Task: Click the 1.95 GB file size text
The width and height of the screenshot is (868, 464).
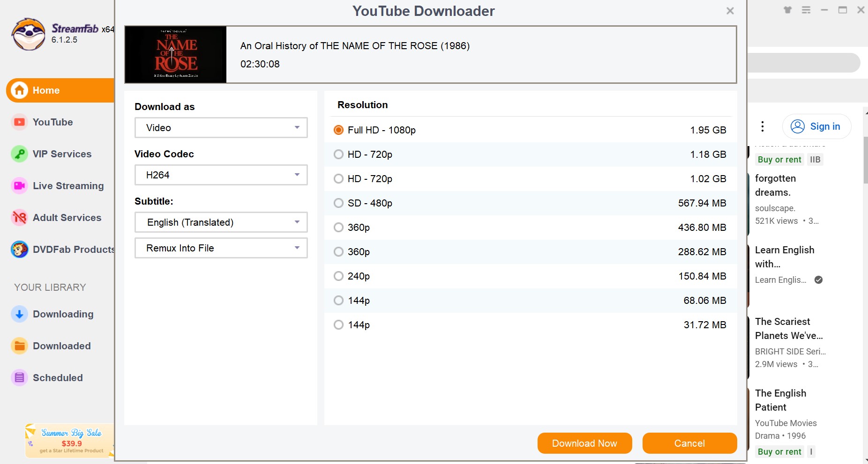Action: click(708, 130)
